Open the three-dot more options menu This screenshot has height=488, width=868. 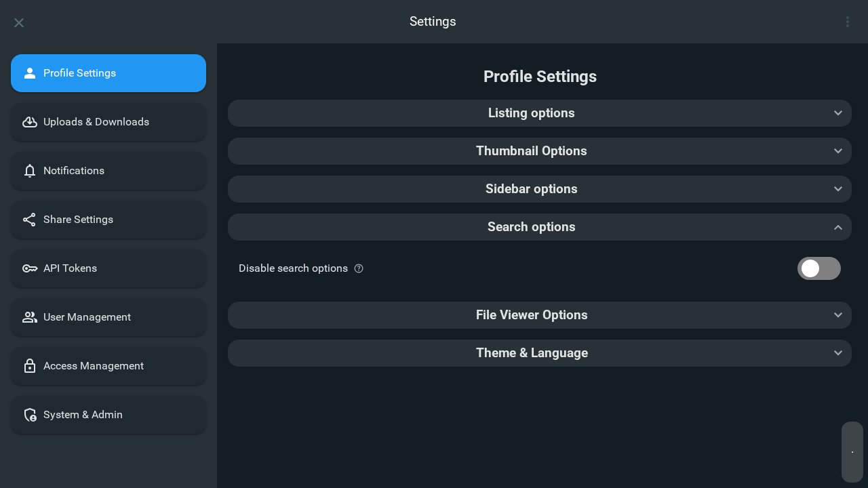[848, 22]
